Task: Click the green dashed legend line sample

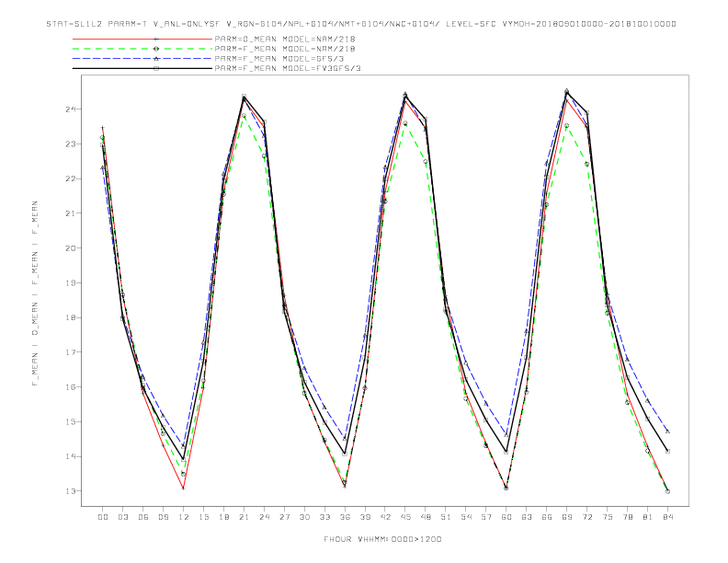Action: pos(142,49)
